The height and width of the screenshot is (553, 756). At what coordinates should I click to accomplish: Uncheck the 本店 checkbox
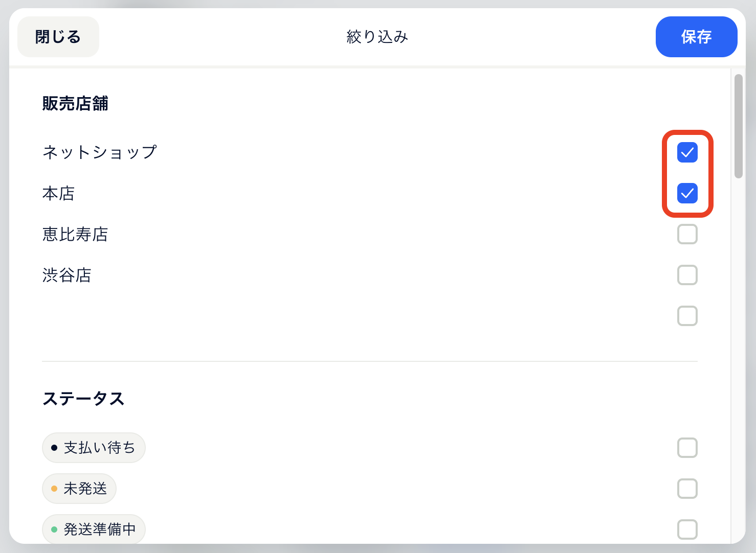point(687,193)
